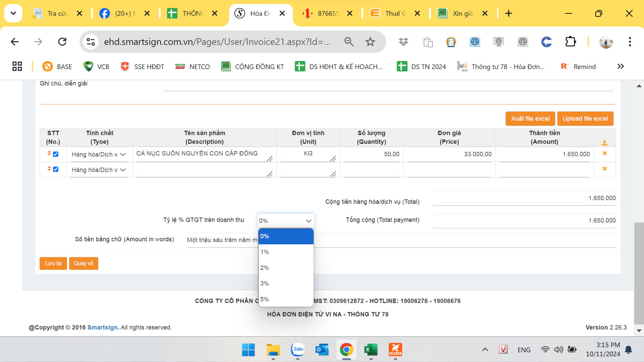The width and height of the screenshot is (644, 362).
Task: Click the second row product description field
Action: click(x=204, y=170)
